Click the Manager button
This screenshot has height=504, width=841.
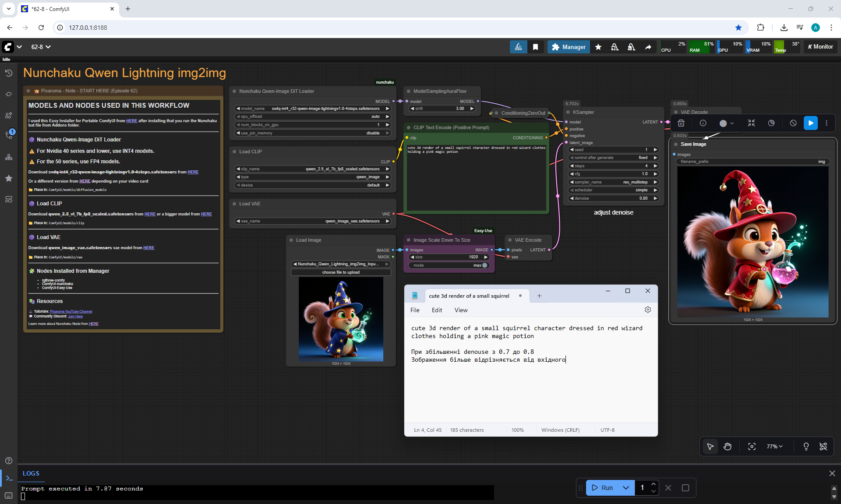coord(569,47)
